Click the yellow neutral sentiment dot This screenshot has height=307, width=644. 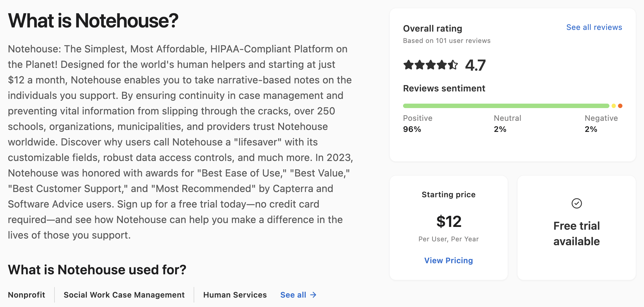pos(614,106)
